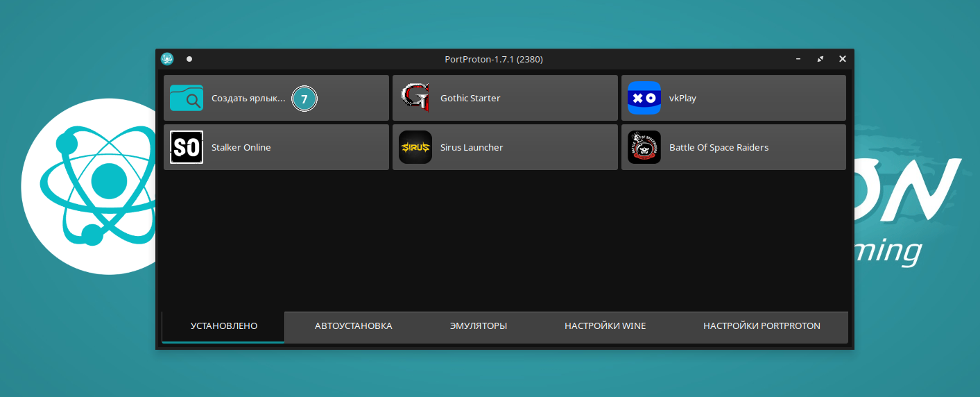Screen dimensions: 980x397
Task: Select the vkPlay entry label
Action: (682, 98)
